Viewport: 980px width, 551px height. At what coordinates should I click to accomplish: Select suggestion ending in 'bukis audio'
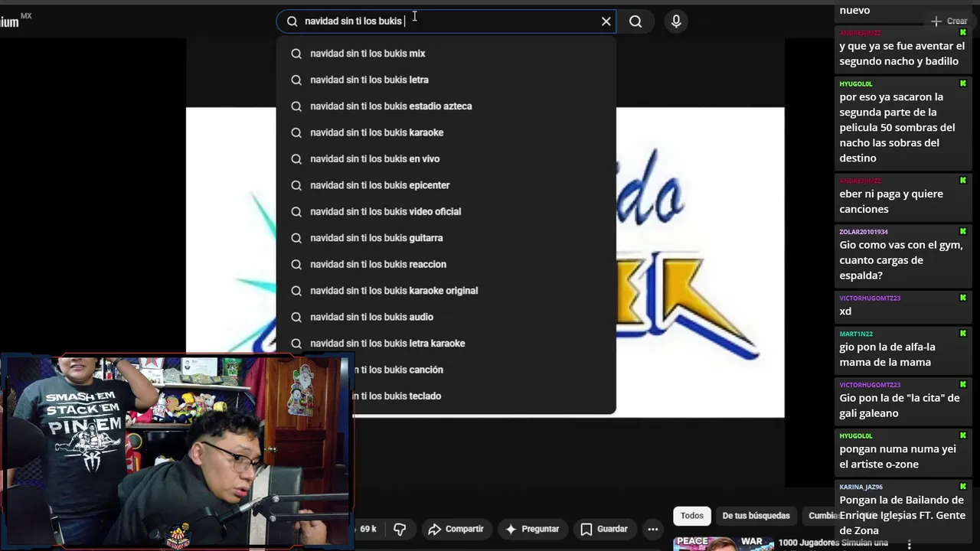pos(446,317)
